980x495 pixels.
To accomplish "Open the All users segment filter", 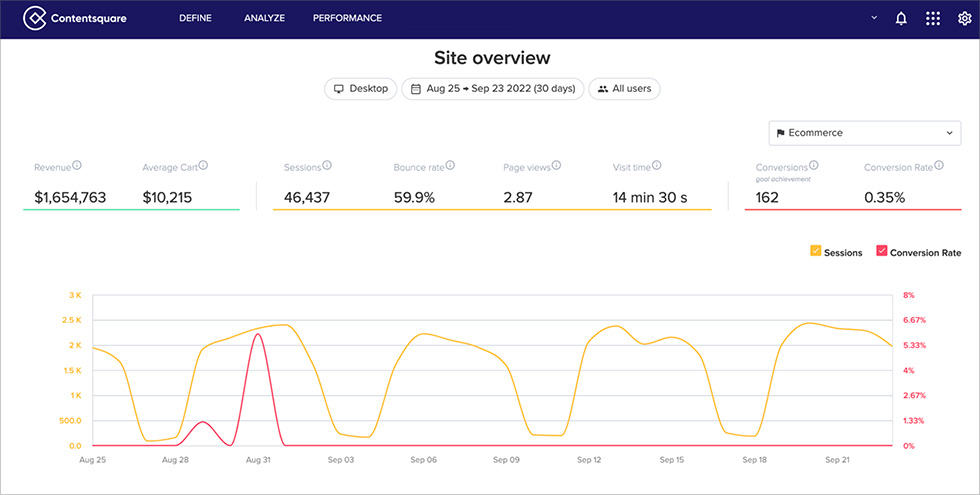I will tap(624, 89).
